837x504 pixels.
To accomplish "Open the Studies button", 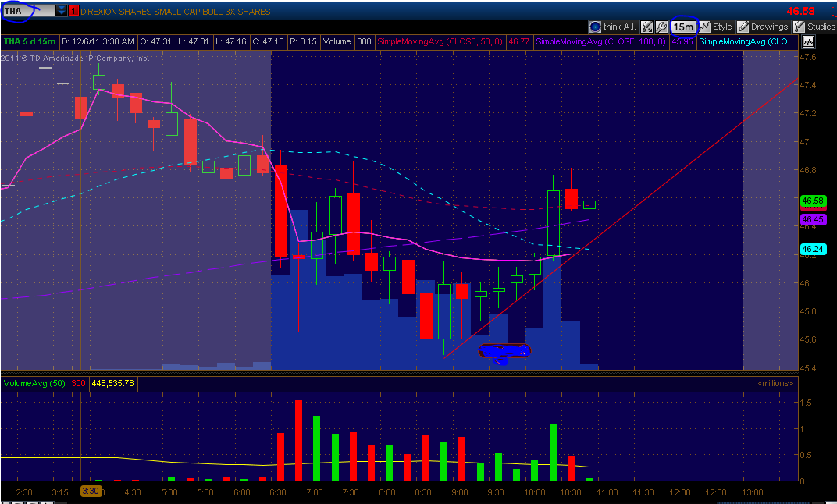I will pos(814,27).
